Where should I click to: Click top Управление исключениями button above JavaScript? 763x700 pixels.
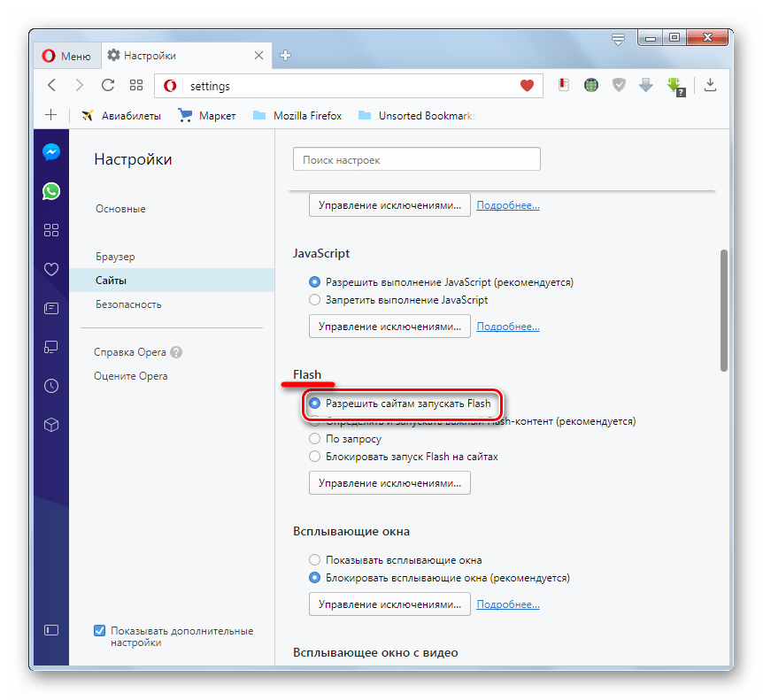pyautogui.click(x=389, y=204)
